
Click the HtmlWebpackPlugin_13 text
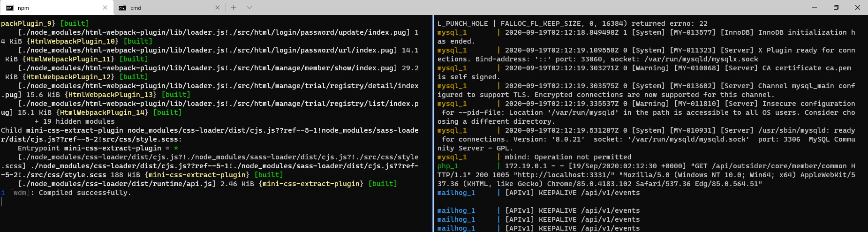[x=111, y=95]
